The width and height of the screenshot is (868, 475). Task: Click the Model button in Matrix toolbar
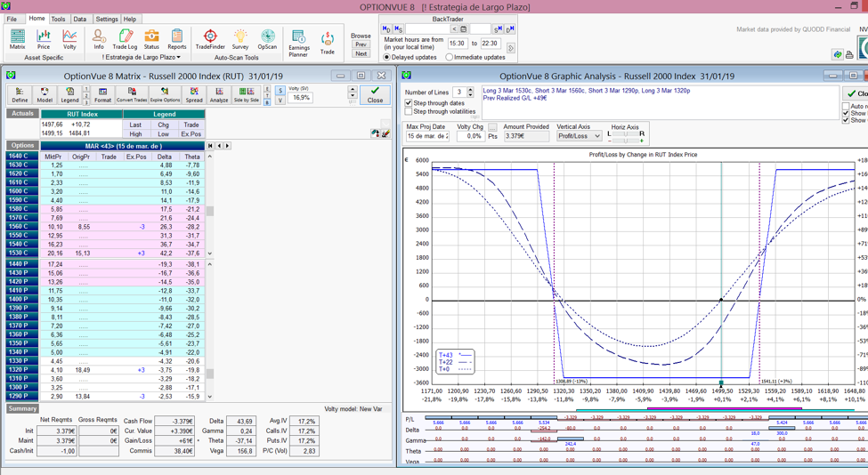(45, 94)
